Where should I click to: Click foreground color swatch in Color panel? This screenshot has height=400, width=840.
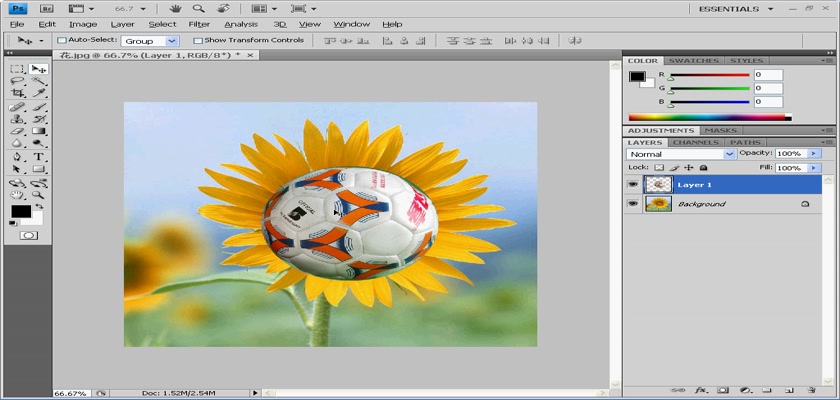coord(637,77)
